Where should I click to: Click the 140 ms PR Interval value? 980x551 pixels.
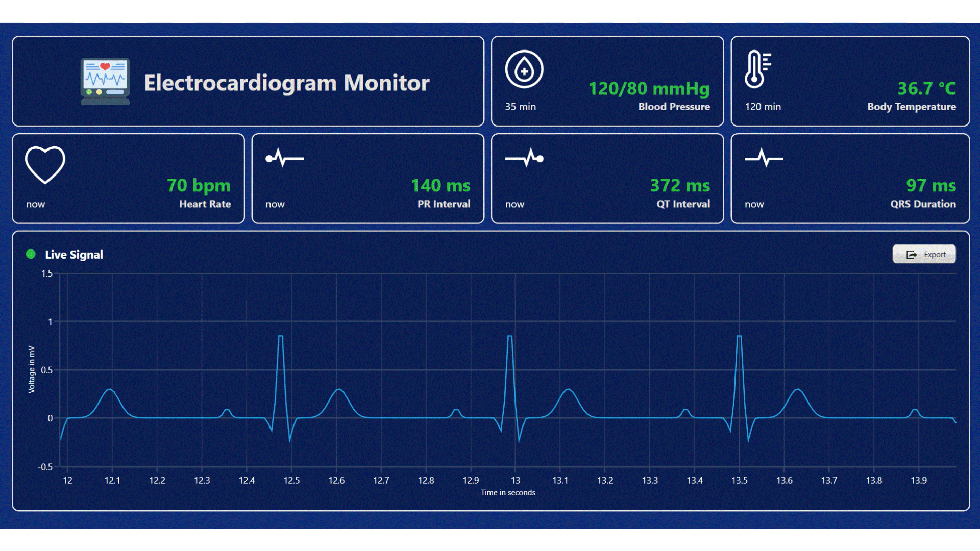[440, 186]
